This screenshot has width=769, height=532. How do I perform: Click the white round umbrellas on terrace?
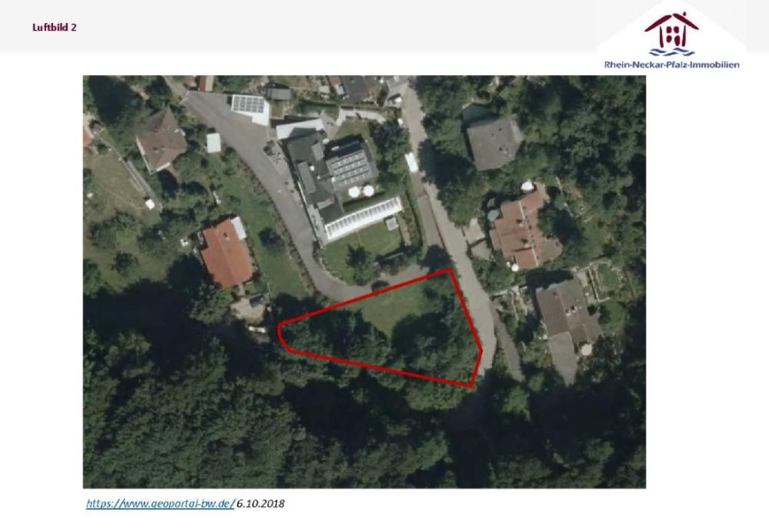pyautogui.click(x=361, y=190)
